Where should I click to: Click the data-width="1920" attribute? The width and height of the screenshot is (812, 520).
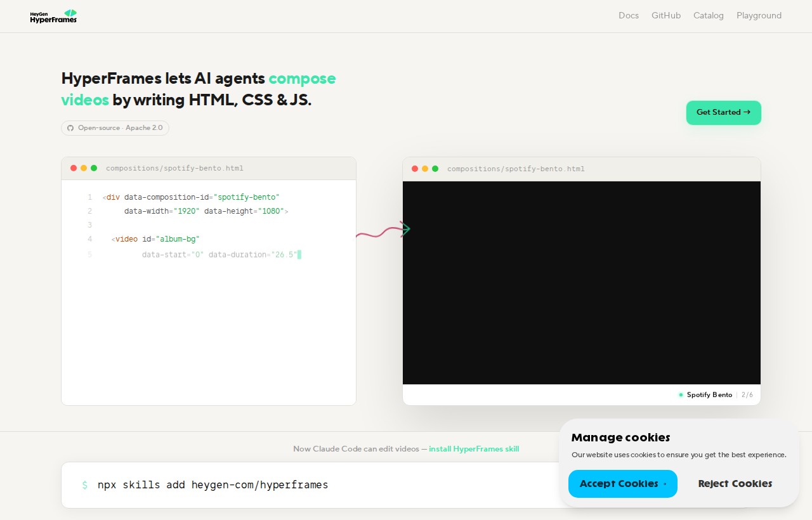click(x=162, y=211)
